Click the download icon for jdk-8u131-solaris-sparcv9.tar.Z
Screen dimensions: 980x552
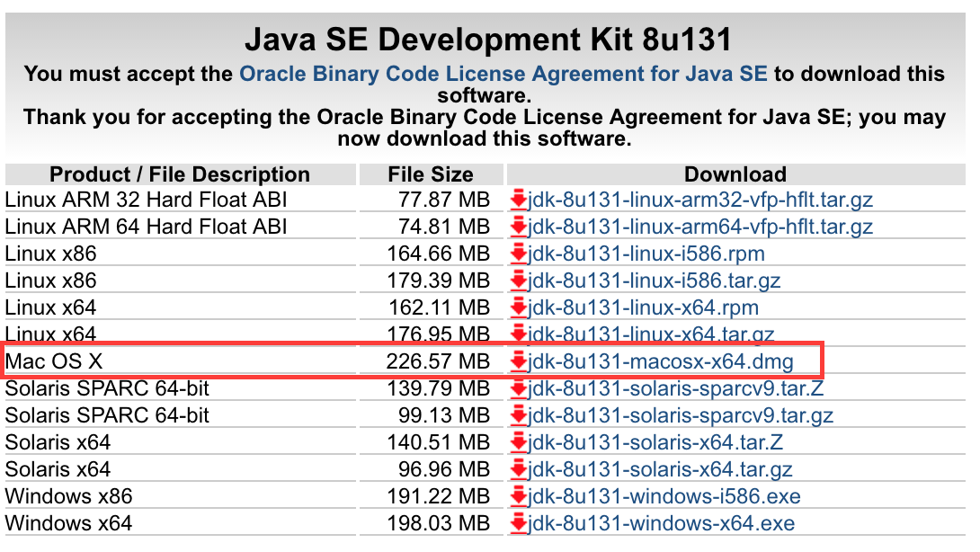(521, 388)
